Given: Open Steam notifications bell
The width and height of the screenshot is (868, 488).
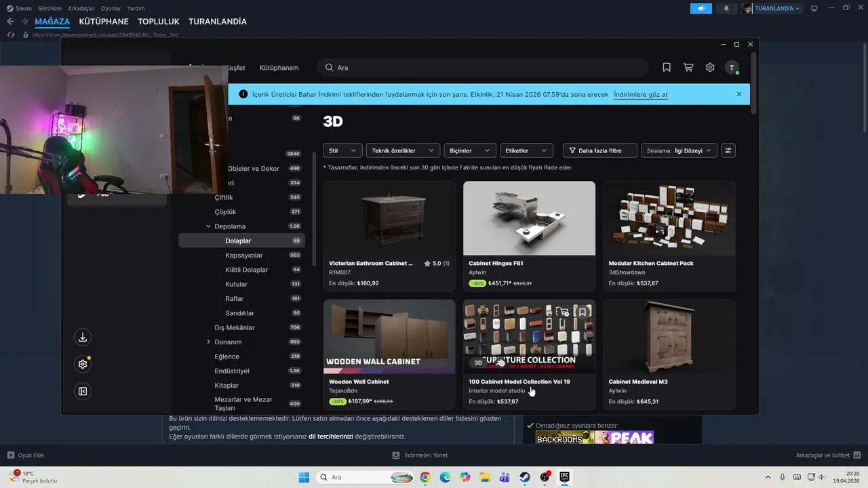Looking at the screenshot, I should point(726,8).
